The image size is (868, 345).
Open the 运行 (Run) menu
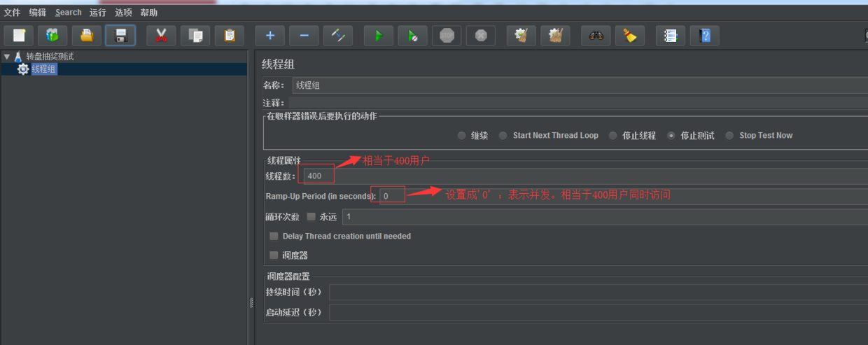pyautogui.click(x=97, y=13)
